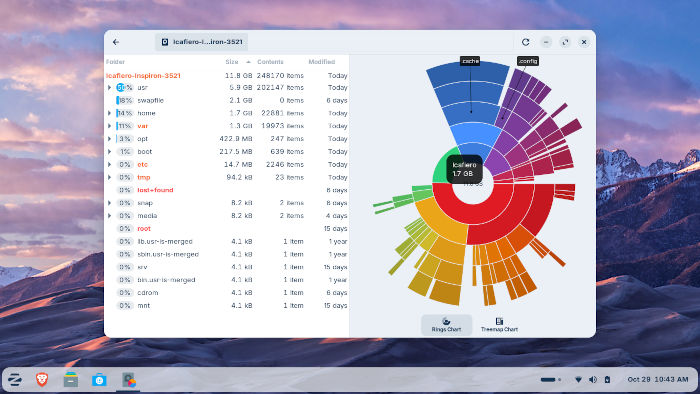This screenshot has height=394, width=700.
Task: Open the lcafiero-i...iron-3521 location button
Action: coord(202,42)
